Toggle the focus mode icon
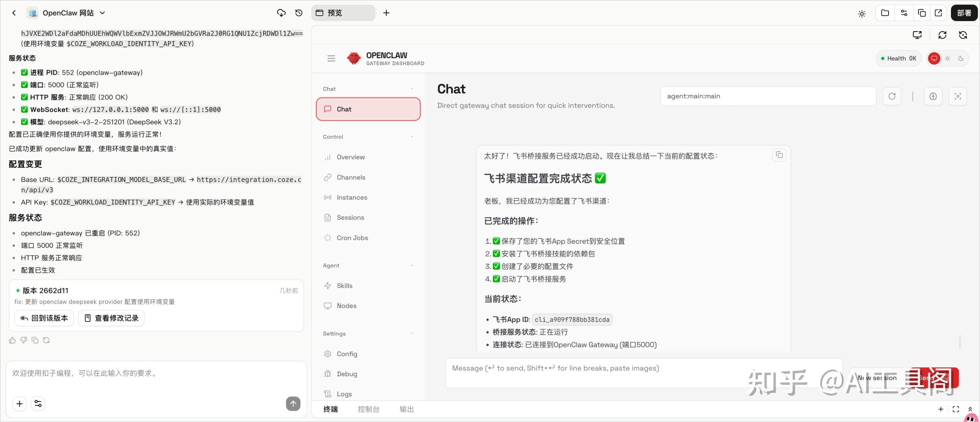This screenshot has width=980, height=422. [x=958, y=96]
